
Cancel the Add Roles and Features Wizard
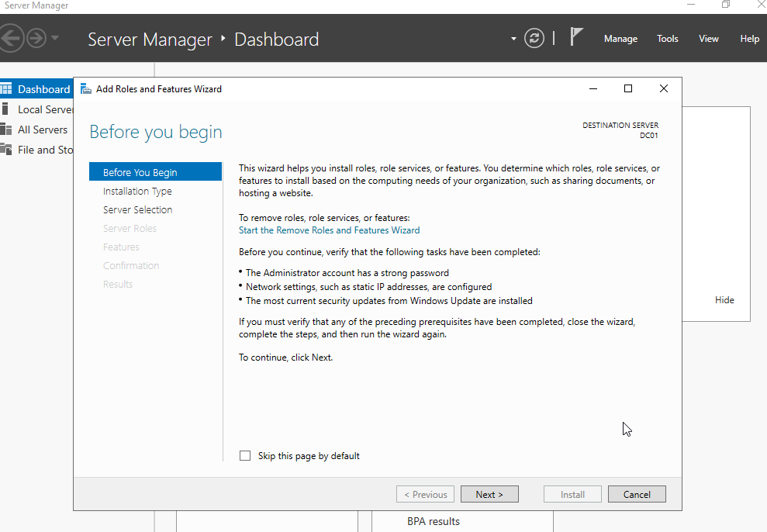point(637,494)
